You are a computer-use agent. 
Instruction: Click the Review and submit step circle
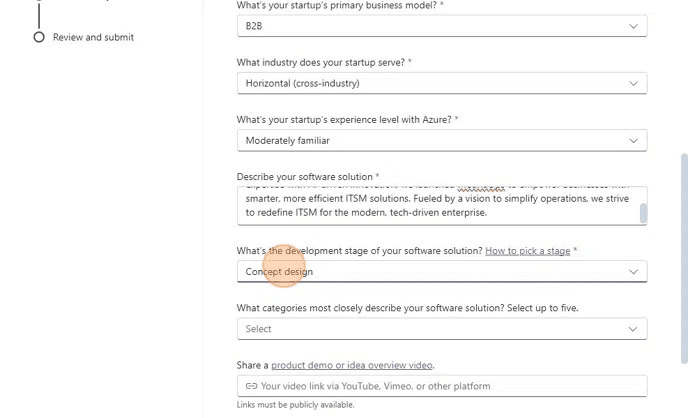tap(39, 37)
